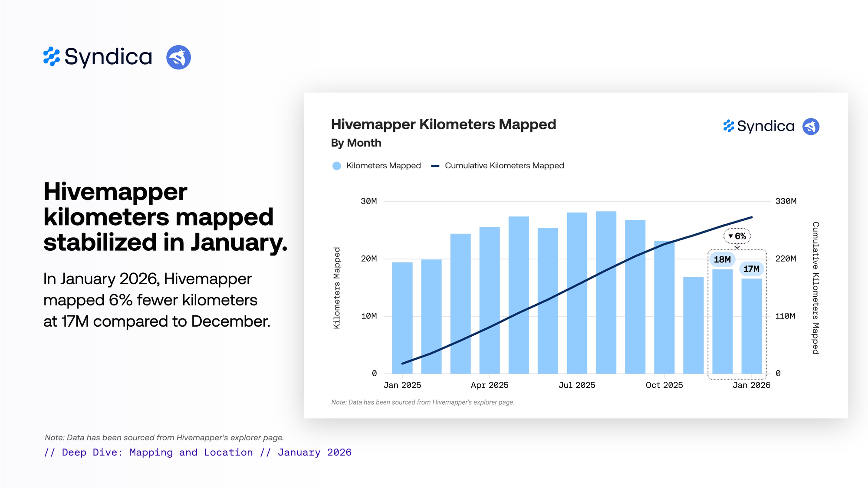Toggle the Cumulative Kilometers Mapped legend entry
The image size is (868, 488).
504,166
